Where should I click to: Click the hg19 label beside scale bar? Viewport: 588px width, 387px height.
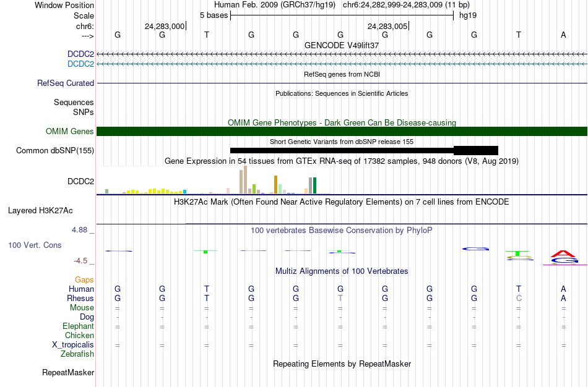tap(468, 15)
